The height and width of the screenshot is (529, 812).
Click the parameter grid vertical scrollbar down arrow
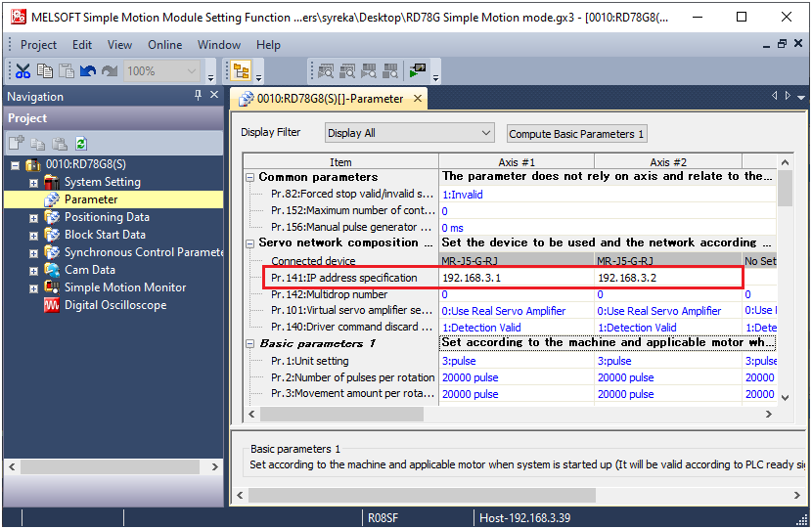click(x=785, y=398)
